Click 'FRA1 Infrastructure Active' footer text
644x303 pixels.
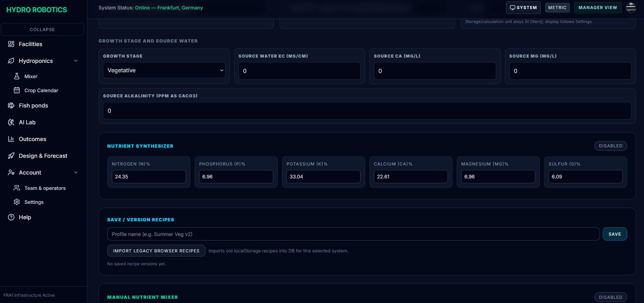coord(29,295)
